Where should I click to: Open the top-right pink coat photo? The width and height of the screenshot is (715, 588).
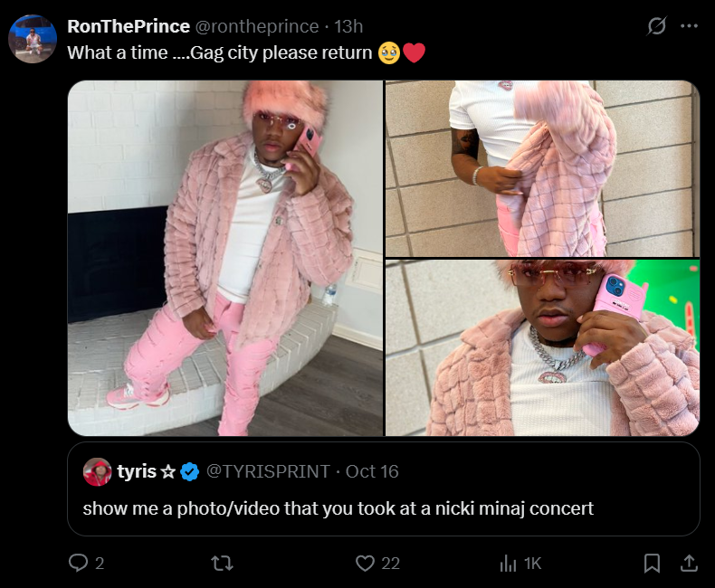(x=543, y=168)
